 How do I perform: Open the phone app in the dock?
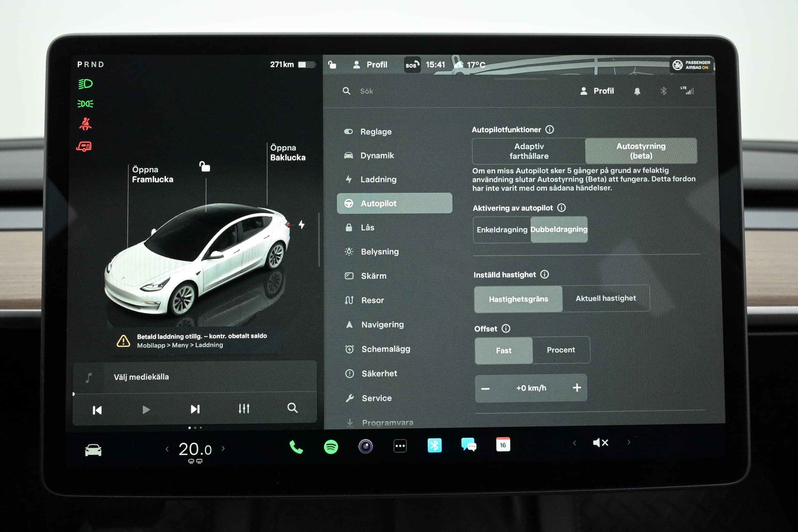(296, 447)
